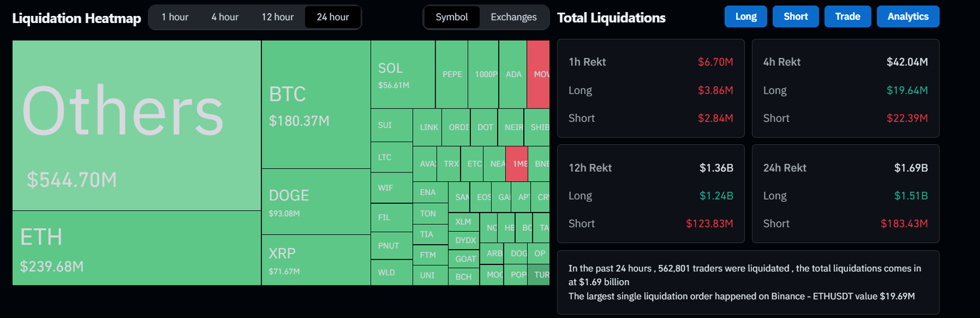
Task: Click the red MOVE heatmap tile
Action: [x=538, y=74]
